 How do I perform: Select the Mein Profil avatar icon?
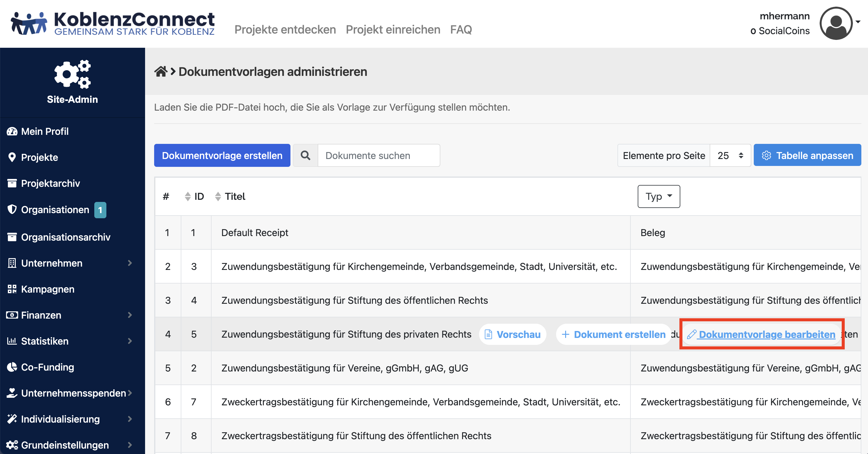pos(11,131)
